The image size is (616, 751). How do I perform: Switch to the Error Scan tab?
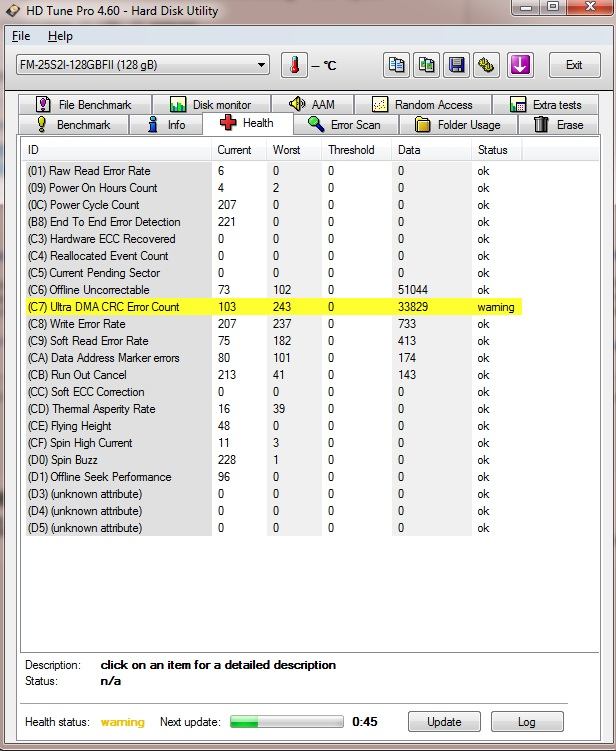click(x=345, y=125)
